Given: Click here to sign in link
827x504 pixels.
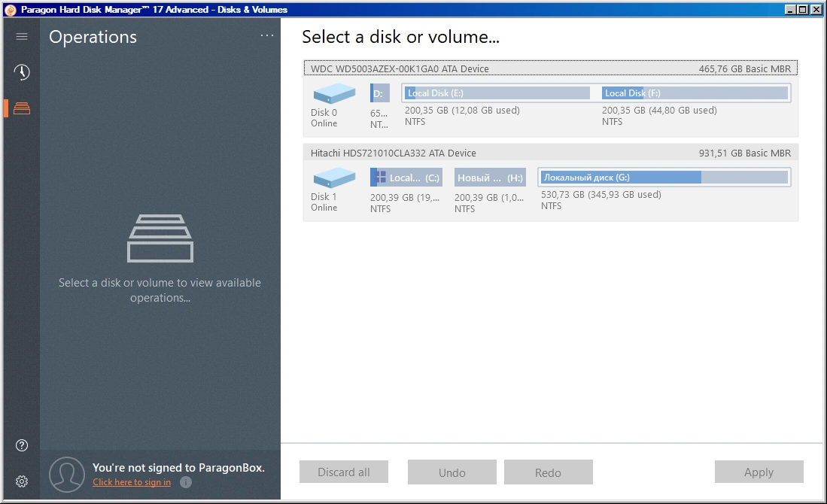Looking at the screenshot, I should (132, 482).
